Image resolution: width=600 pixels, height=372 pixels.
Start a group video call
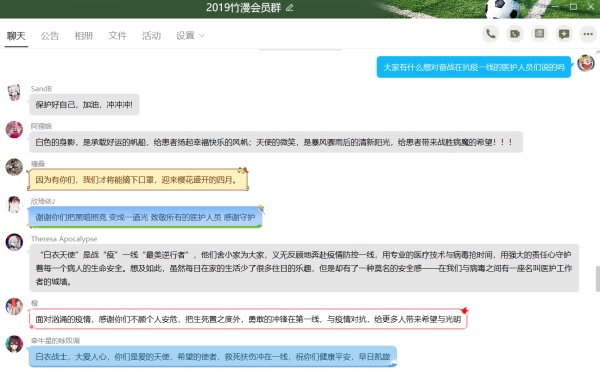coord(515,34)
